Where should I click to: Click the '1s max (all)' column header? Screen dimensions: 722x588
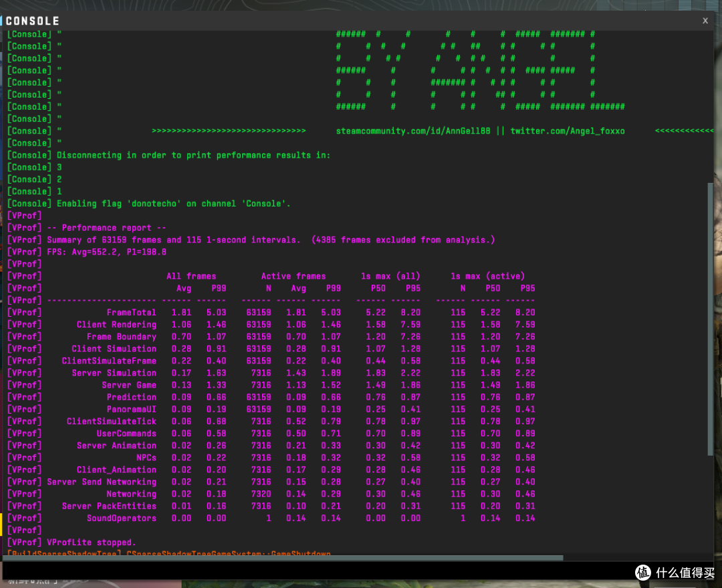390,276
